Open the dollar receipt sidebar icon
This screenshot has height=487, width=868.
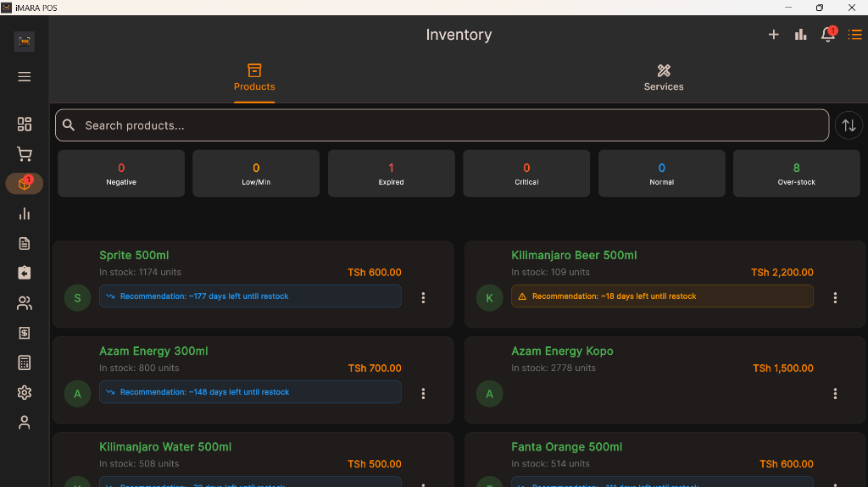tap(24, 333)
